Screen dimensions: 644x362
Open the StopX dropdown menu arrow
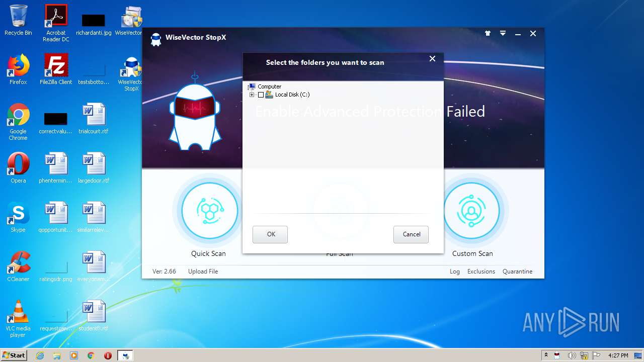coord(503,34)
